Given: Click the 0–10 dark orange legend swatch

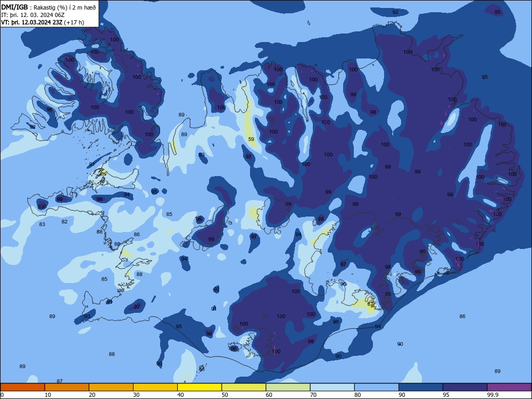Looking at the screenshot, I should [22, 387].
